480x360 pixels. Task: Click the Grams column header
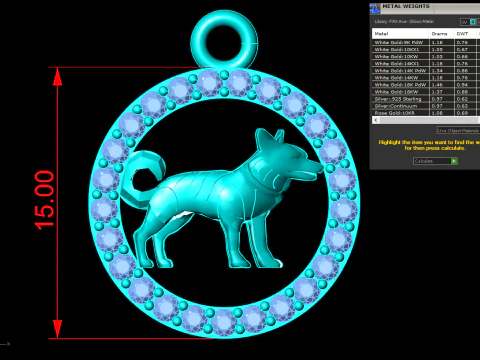[x=441, y=34]
